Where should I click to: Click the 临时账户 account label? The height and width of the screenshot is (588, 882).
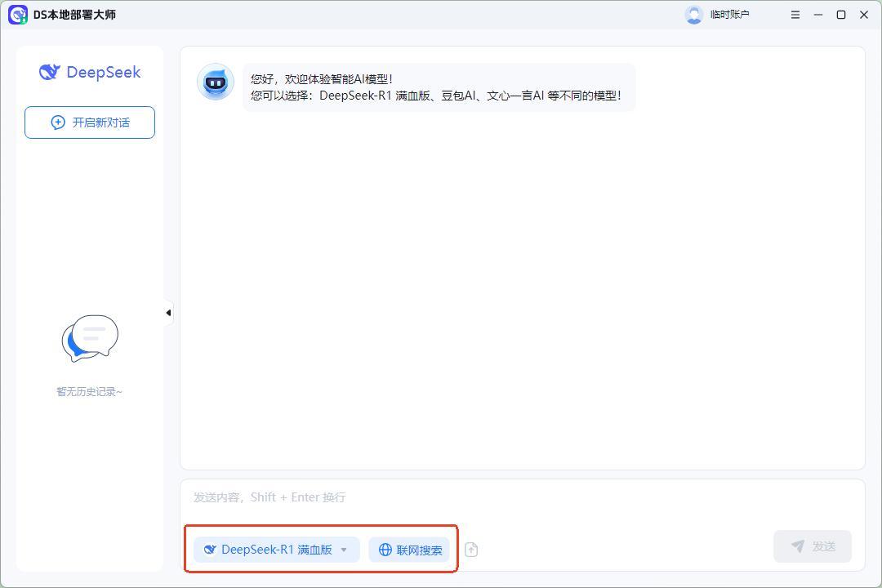pos(729,15)
